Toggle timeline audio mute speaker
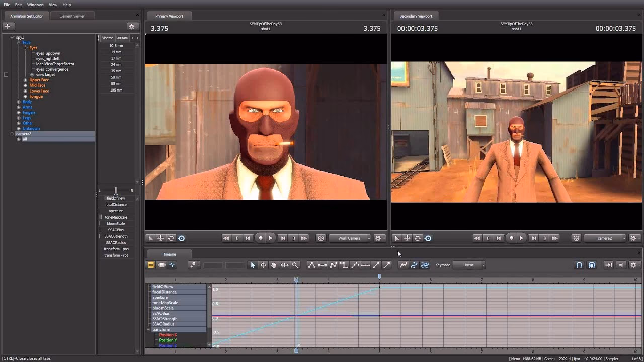The width and height of the screenshot is (644, 362). (621, 265)
